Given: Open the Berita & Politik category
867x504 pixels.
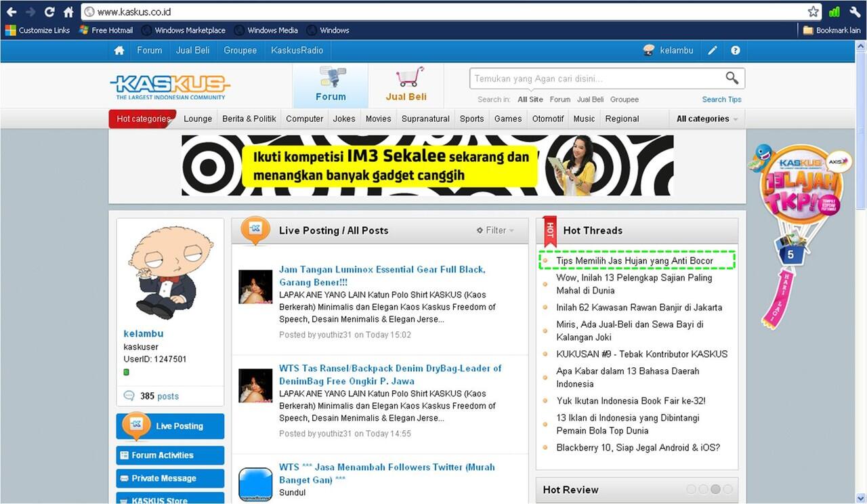Looking at the screenshot, I should tap(249, 119).
